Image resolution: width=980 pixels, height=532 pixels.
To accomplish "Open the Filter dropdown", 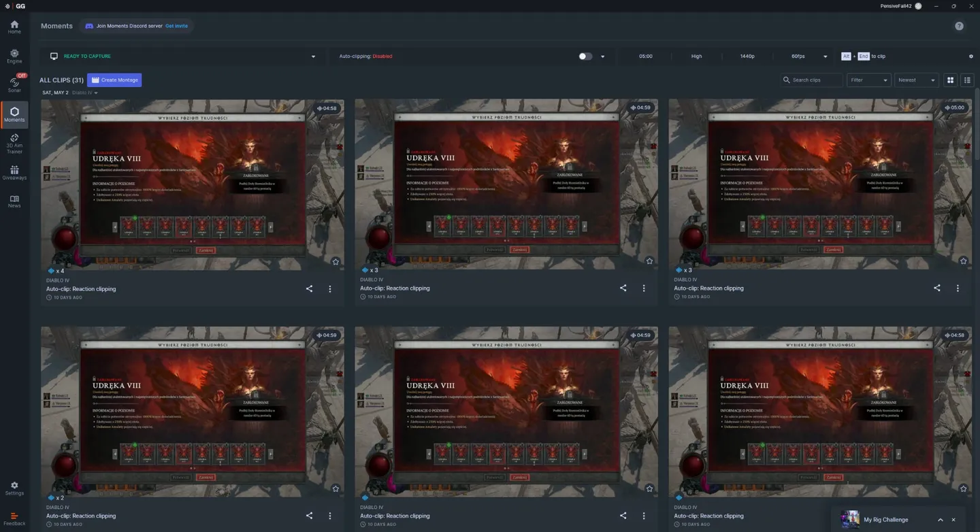I will pos(869,80).
